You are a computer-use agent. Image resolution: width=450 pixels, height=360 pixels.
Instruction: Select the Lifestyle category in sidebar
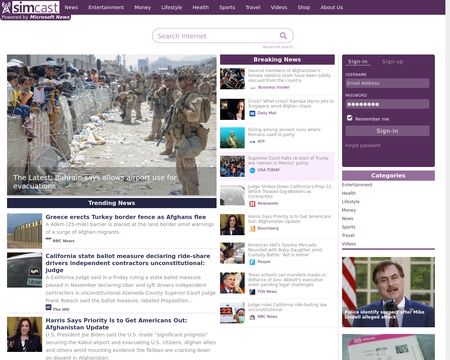pyautogui.click(x=351, y=202)
